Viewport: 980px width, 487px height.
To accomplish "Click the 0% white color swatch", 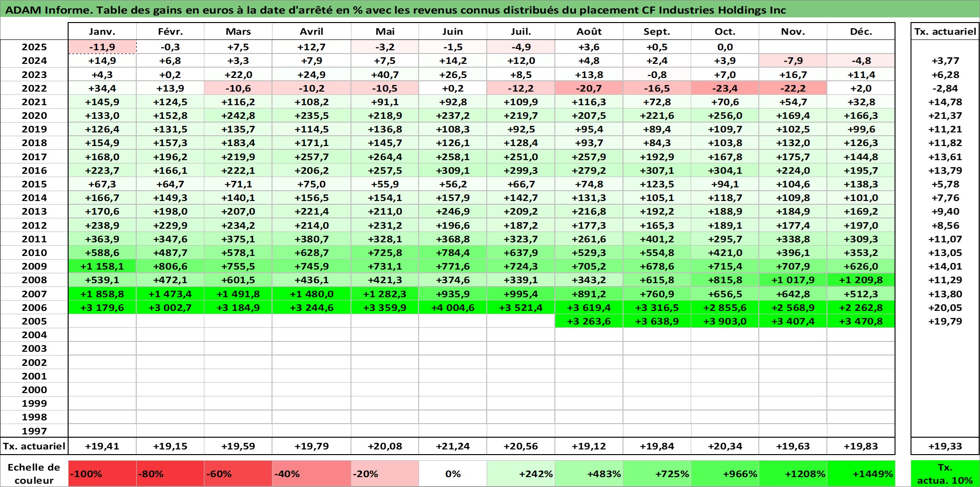I will [x=453, y=473].
